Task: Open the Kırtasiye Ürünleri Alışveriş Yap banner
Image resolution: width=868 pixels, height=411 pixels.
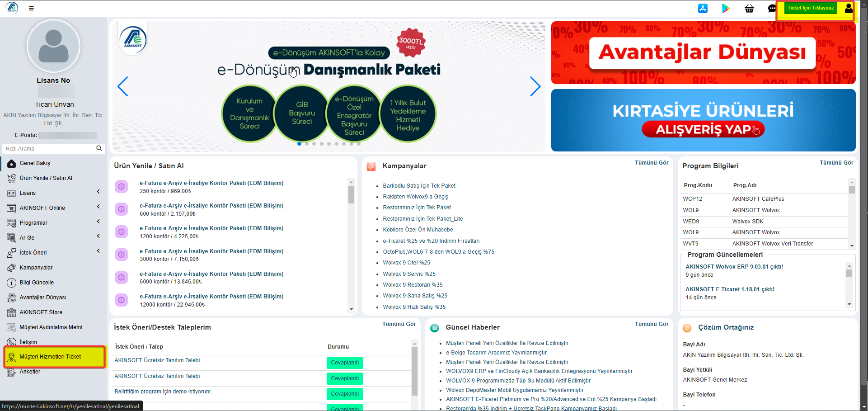Action: [x=703, y=120]
